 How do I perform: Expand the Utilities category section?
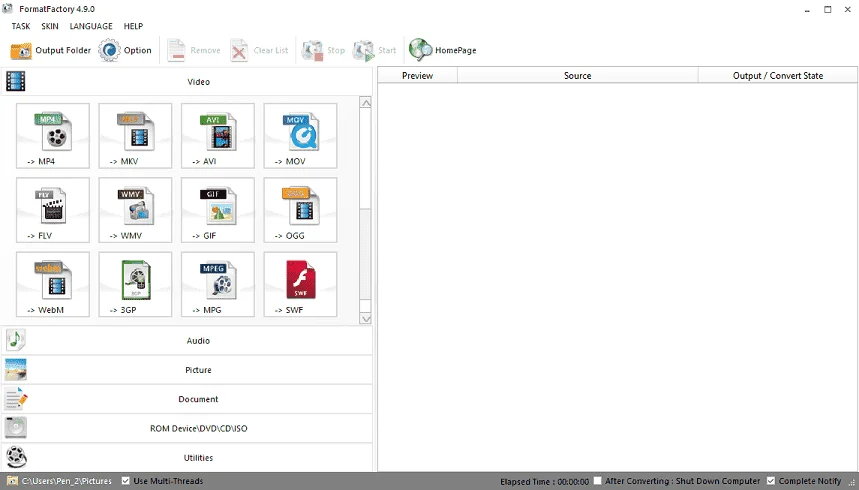187,458
